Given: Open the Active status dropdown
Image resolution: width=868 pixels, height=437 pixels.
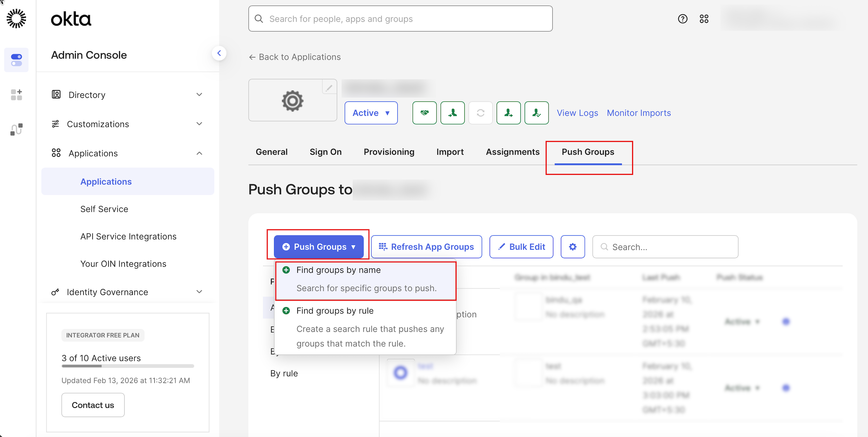Looking at the screenshot, I should [371, 113].
